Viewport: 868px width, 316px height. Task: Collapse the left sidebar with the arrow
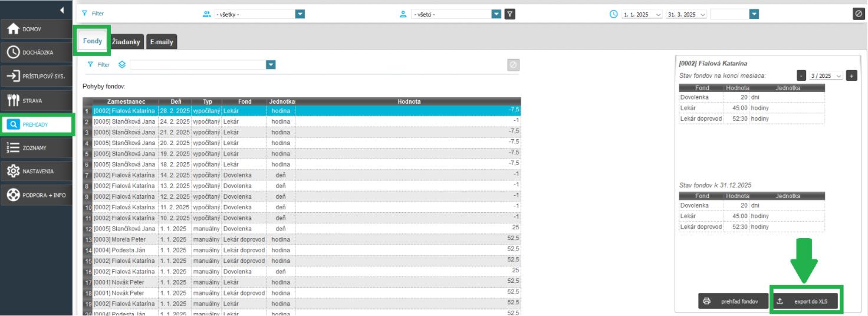click(x=62, y=10)
